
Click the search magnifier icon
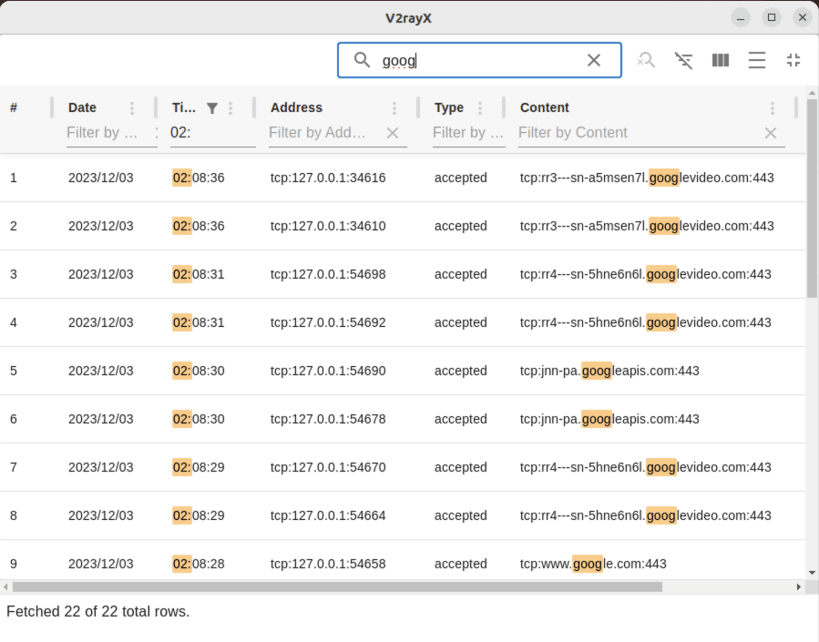tap(361, 60)
